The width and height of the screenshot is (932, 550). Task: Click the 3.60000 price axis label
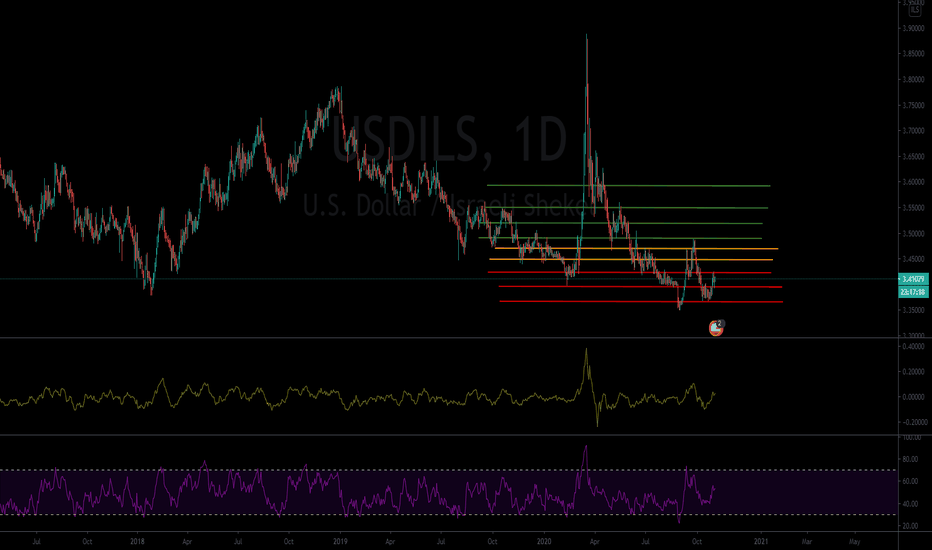[x=913, y=182]
